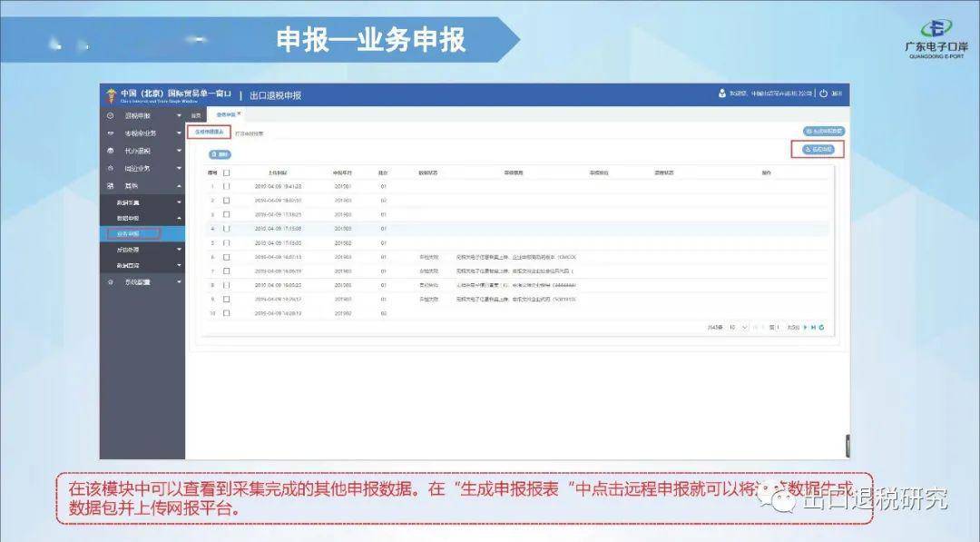Screen dimensions: 980x542
Task: Click the refresh icon in table pagination
Action: (x=821, y=328)
